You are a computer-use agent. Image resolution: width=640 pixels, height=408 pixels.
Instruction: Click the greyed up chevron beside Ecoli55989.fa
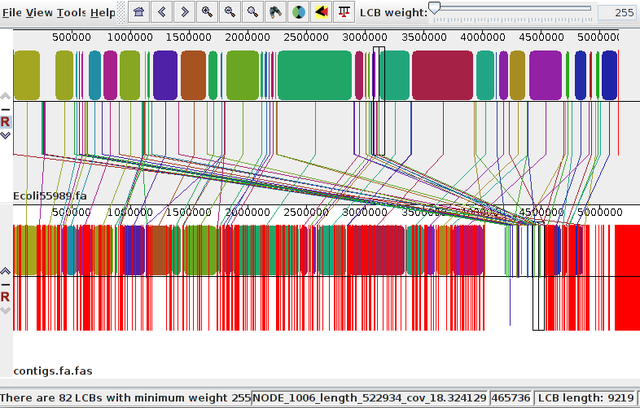click(x=5, y=96)
